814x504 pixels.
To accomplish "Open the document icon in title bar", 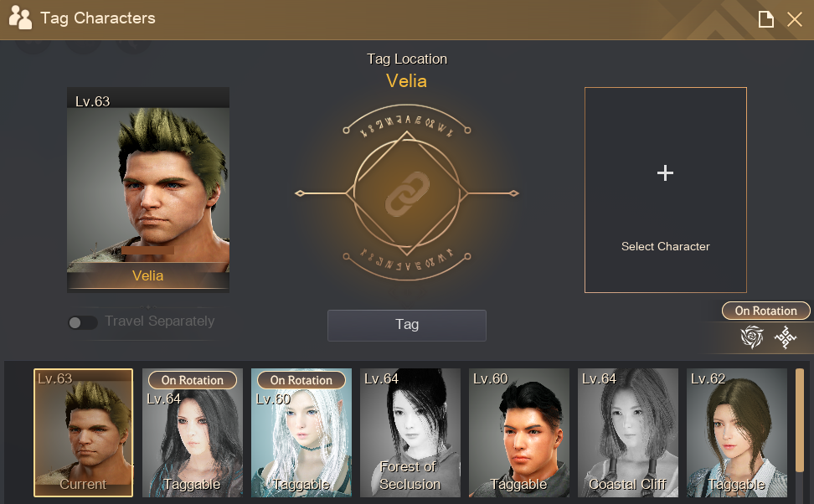I will (765, 19).
